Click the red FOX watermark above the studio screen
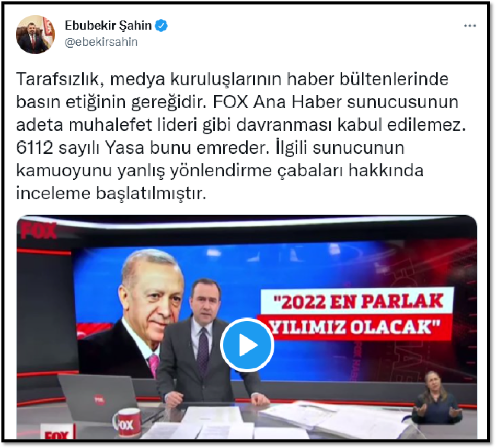 click(x=38, y=231)
